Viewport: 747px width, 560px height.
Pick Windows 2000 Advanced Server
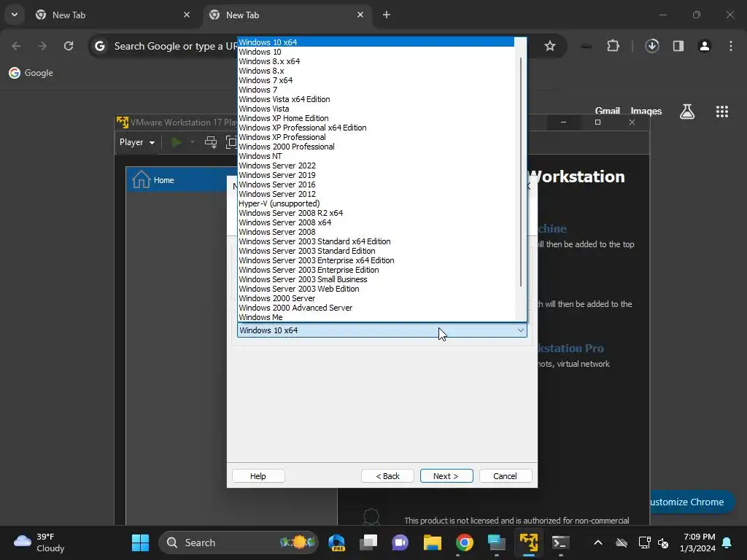click(376, 308)
